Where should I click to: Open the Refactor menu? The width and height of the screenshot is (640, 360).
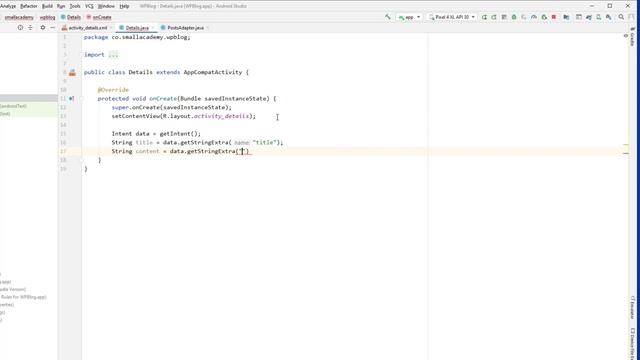pyautogui.click(x=29, y=6)
